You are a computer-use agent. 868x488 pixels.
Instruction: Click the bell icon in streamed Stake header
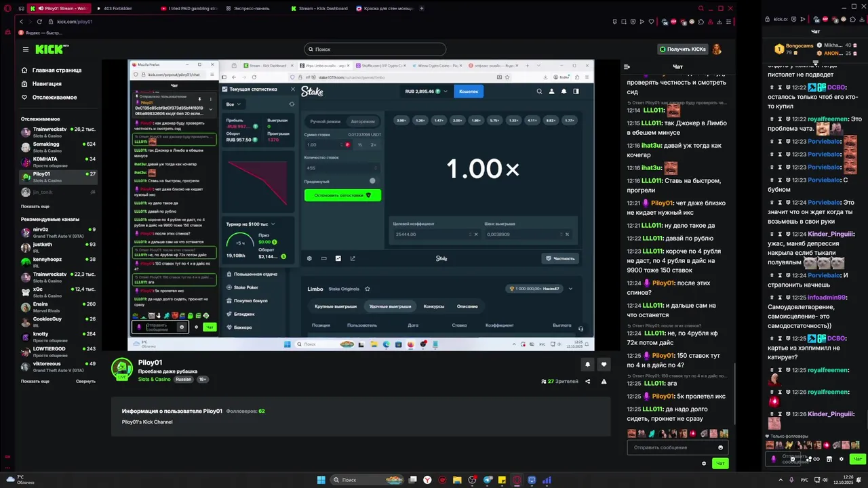click(x=564, y=91)
